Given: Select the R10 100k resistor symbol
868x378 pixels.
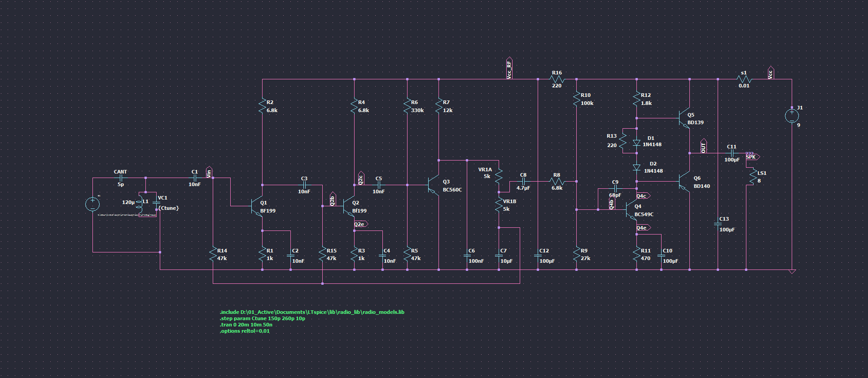Looking at the screenshot, I should pos(576,99).
